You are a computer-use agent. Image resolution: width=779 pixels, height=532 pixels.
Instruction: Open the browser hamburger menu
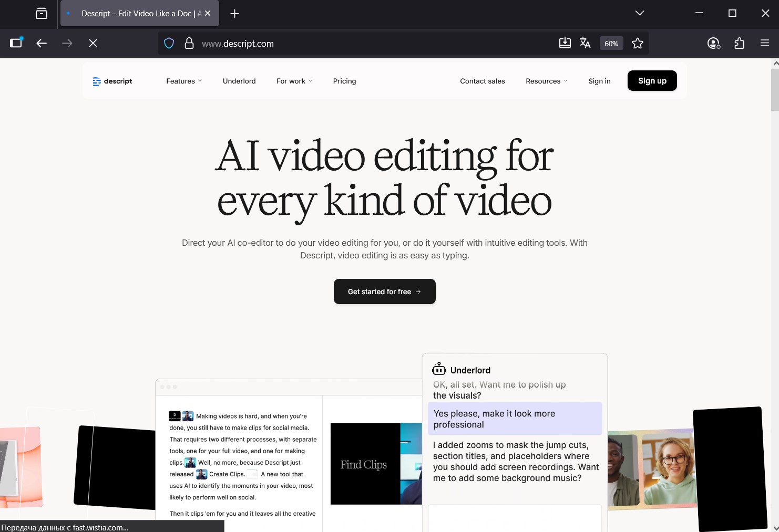coord(765,43)
